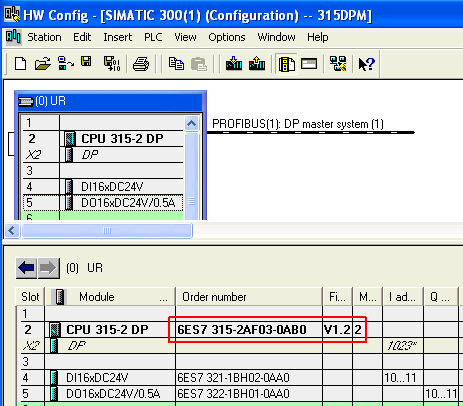Screen dimensions: 463x406
Task: Open the Edit menu
Action: 82,37
